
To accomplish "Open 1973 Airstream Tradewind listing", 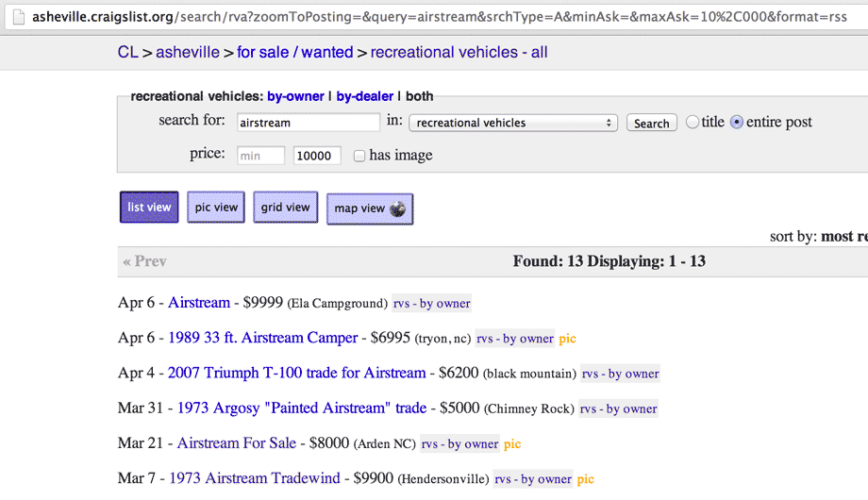I will 255,478.
